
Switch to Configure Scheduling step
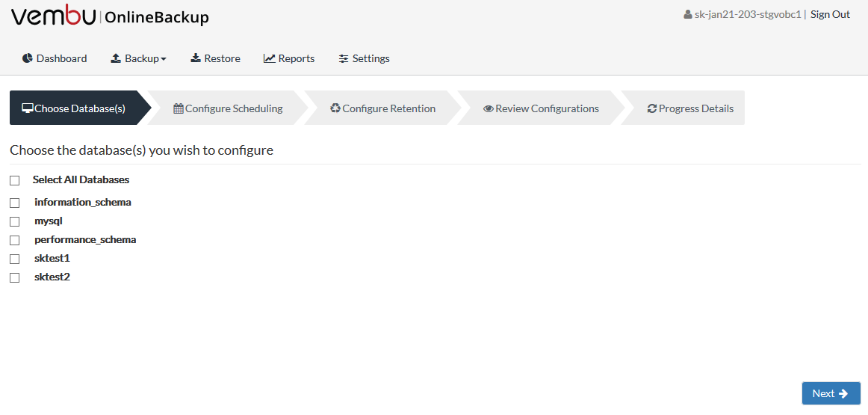[228, 108]
